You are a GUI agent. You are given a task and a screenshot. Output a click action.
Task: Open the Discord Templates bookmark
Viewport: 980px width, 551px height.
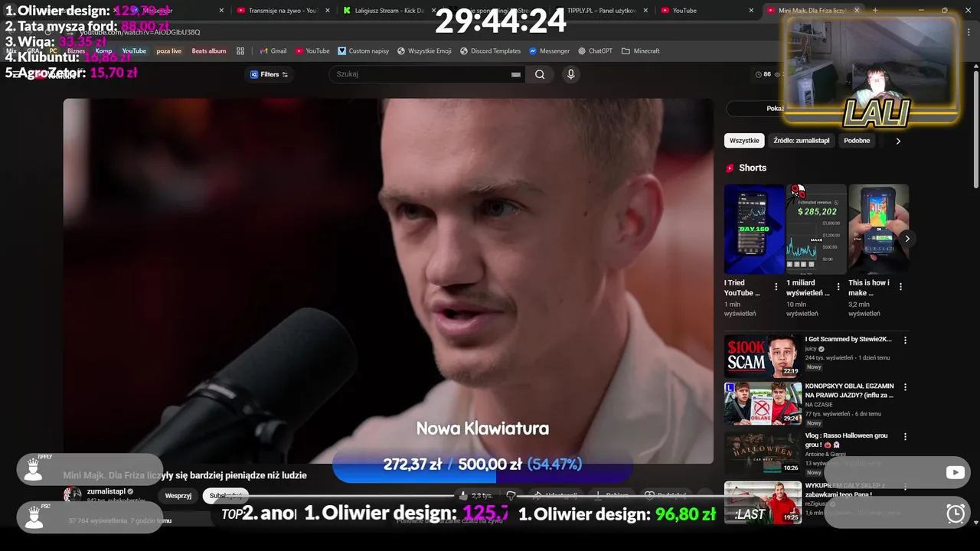coord(490,51)
